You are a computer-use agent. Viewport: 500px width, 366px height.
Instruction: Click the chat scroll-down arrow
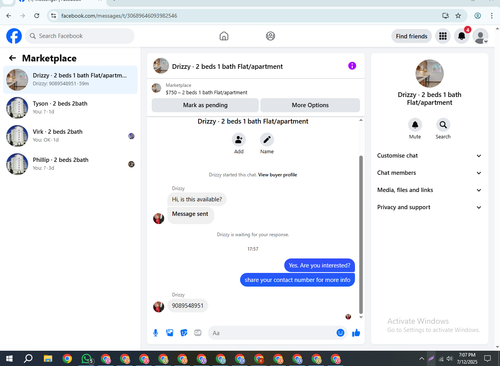pos(361,317)
